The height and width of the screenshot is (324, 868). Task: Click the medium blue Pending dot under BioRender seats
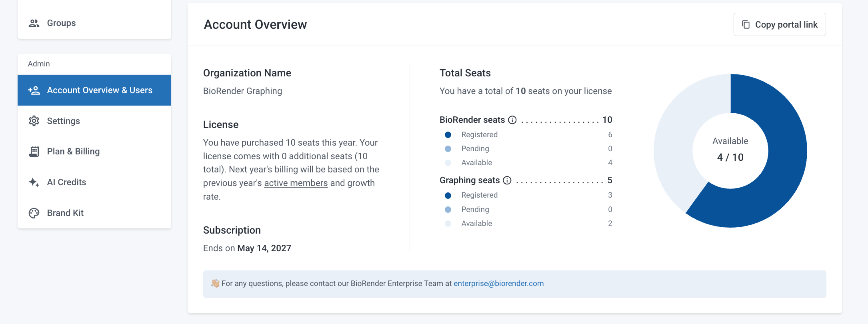coord(448,149)
